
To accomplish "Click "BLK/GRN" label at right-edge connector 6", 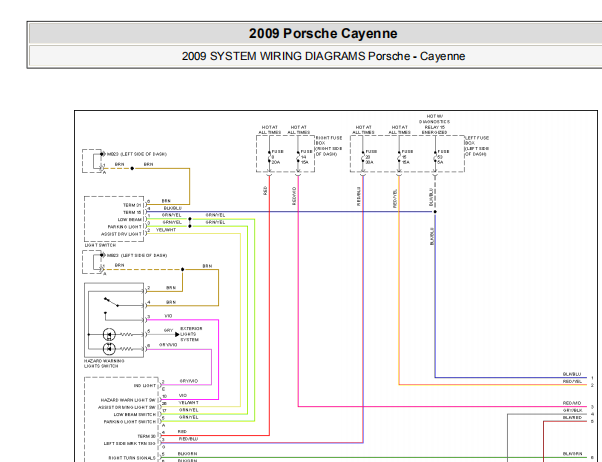I will click(x=572, y=454).
